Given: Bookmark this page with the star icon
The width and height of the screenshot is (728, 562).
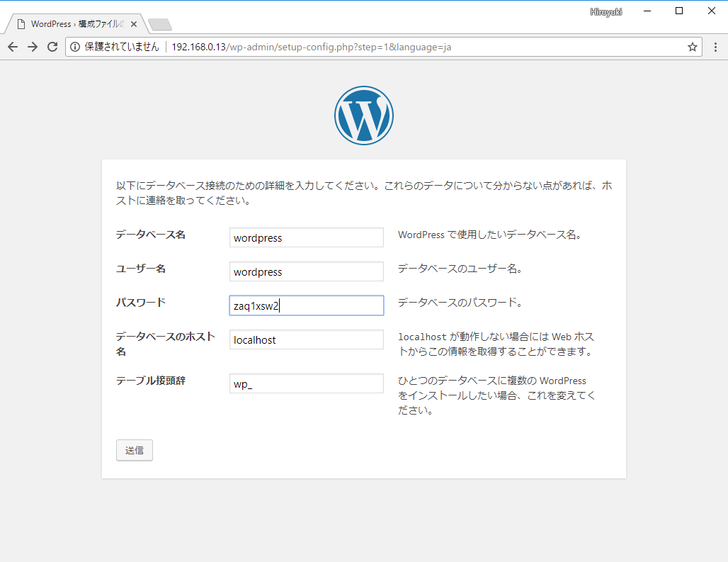Looking at the screenshot, I should pos(693,47).
